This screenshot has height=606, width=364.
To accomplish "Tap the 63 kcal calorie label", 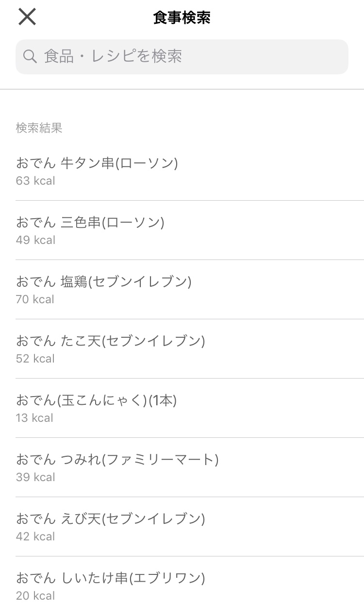I will tap(35, 181).
